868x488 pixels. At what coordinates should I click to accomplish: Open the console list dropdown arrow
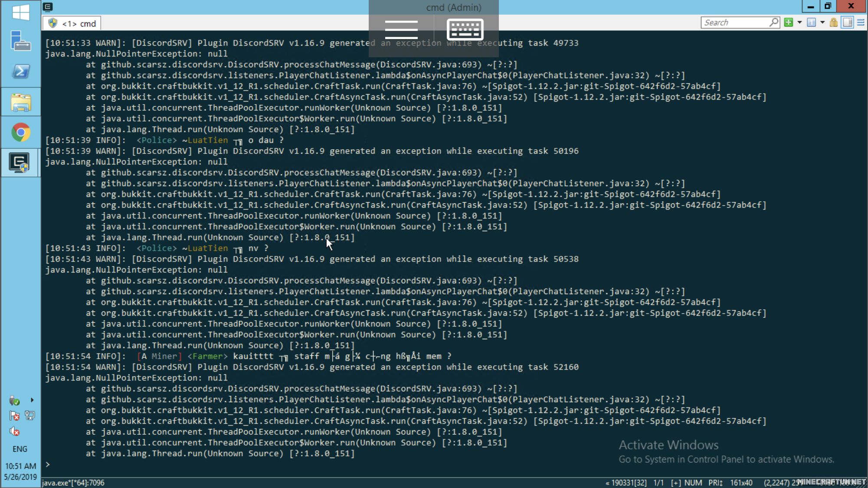pyautogui.click(x=822, y=23)
